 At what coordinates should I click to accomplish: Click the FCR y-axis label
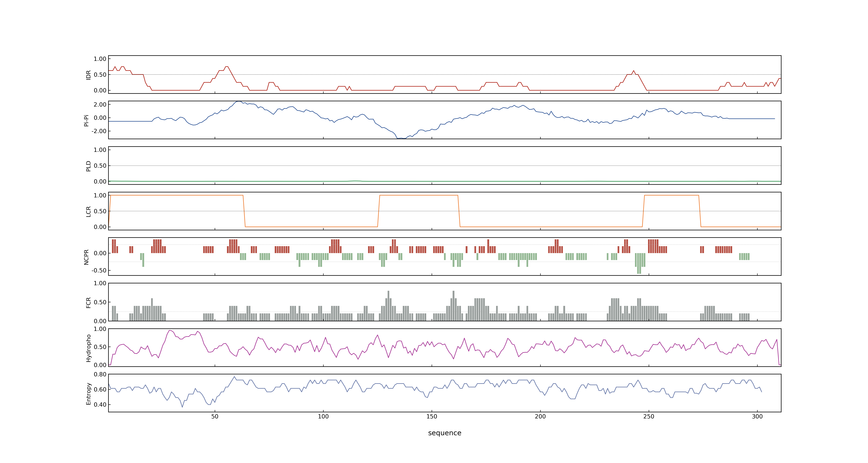[88, 303]
